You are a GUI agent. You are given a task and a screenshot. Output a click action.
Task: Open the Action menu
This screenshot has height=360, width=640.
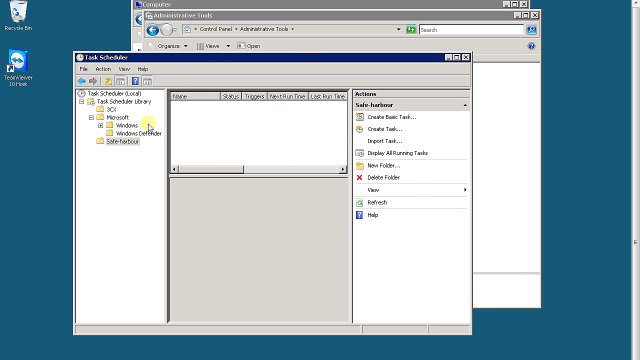click(103, 69)
